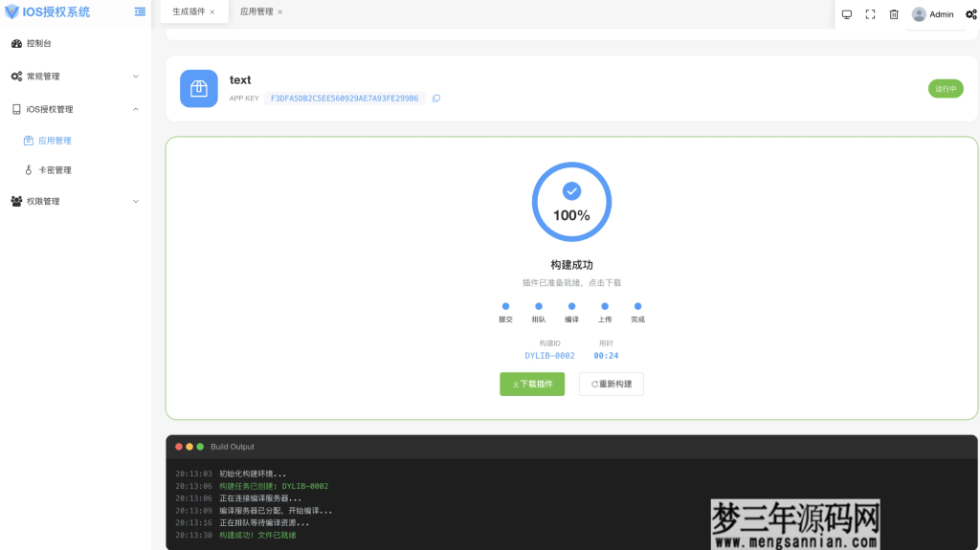Click the trash clear-cache icon in header
Viewport: 980px width, 550px height.
(x=894, y=14)
